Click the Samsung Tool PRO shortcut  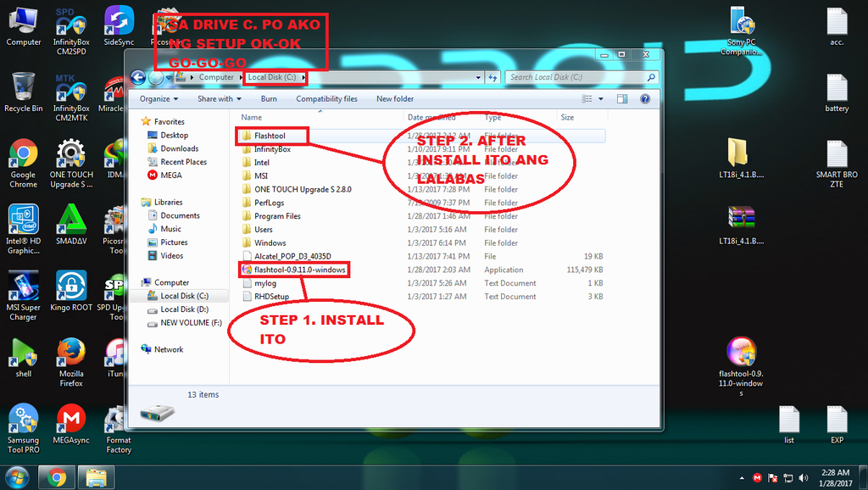coord(23,420)
